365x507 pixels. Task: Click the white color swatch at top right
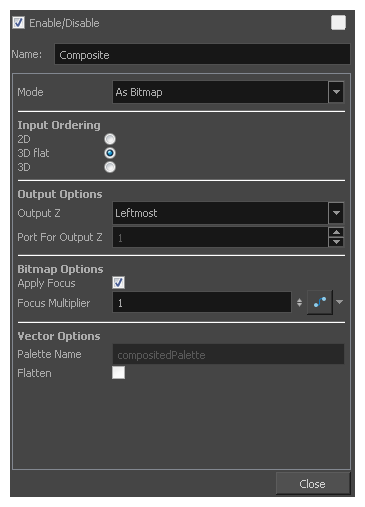338,23
